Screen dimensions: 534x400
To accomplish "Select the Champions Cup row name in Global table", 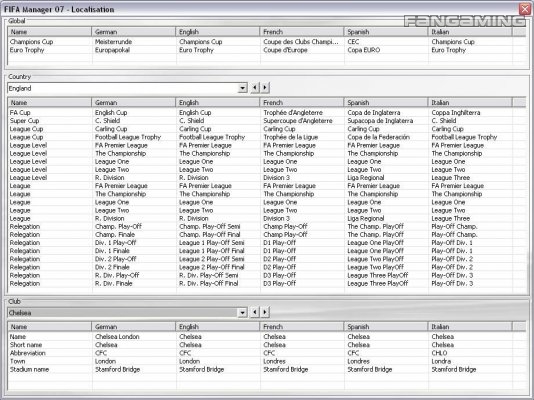I will (31, 42).
